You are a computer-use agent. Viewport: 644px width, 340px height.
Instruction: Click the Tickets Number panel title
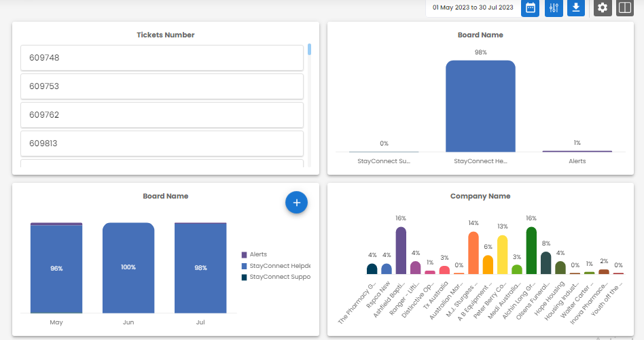pos(166,35)
